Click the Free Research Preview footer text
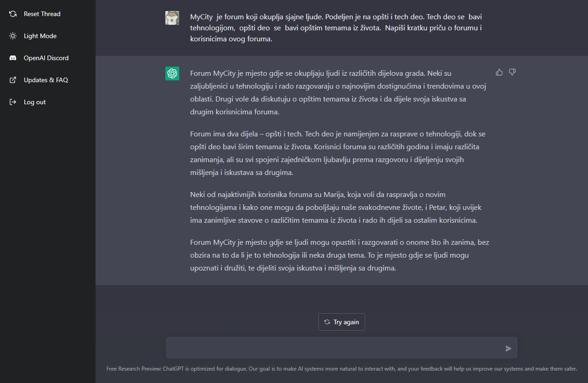588x383 pixels. coord(341,369)
